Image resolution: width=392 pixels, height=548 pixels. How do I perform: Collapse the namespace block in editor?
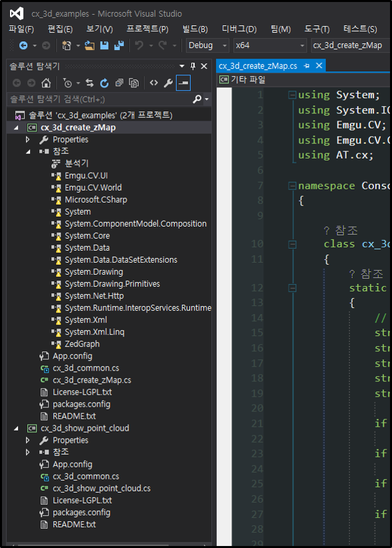(x=292, y=186)
